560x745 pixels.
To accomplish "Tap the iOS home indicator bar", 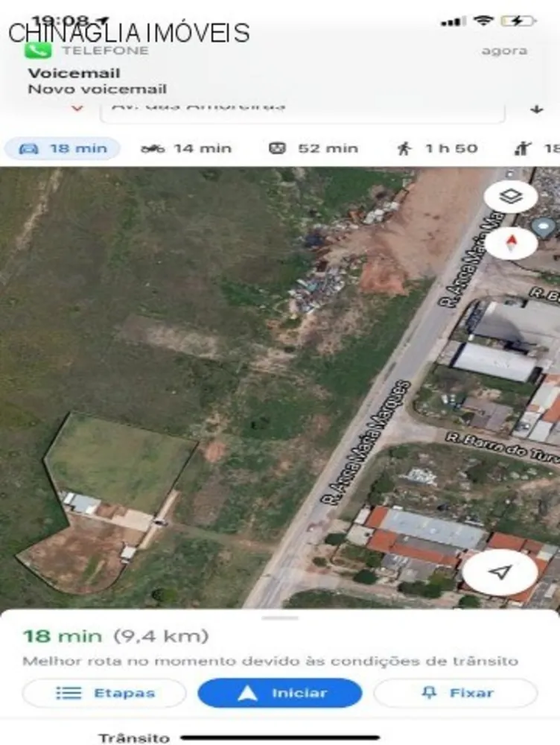I will 280,738.
